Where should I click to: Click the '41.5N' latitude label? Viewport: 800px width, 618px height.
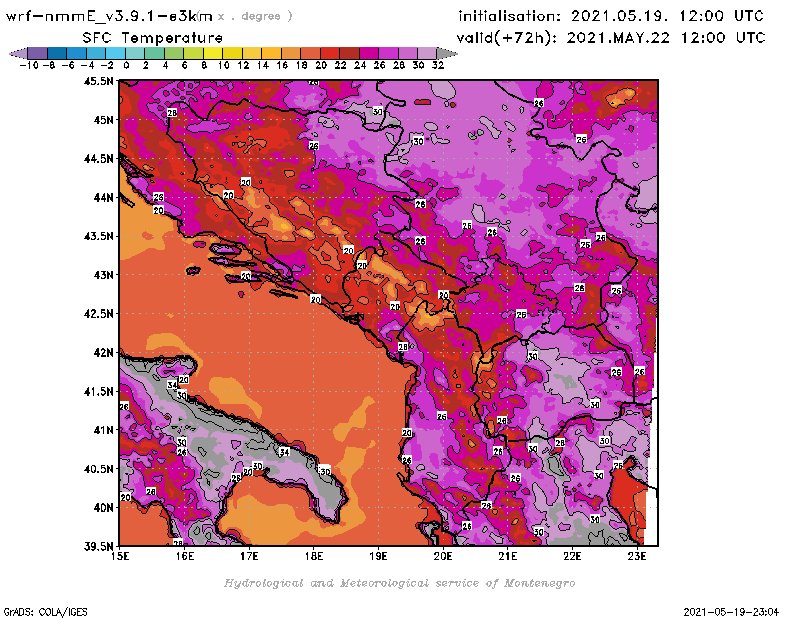point(98,391)
